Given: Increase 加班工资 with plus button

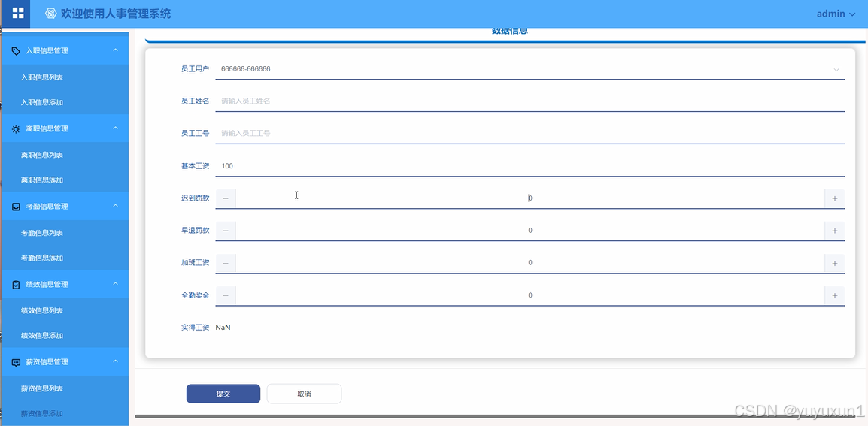Looking at the screenshot, I should 835,264.
